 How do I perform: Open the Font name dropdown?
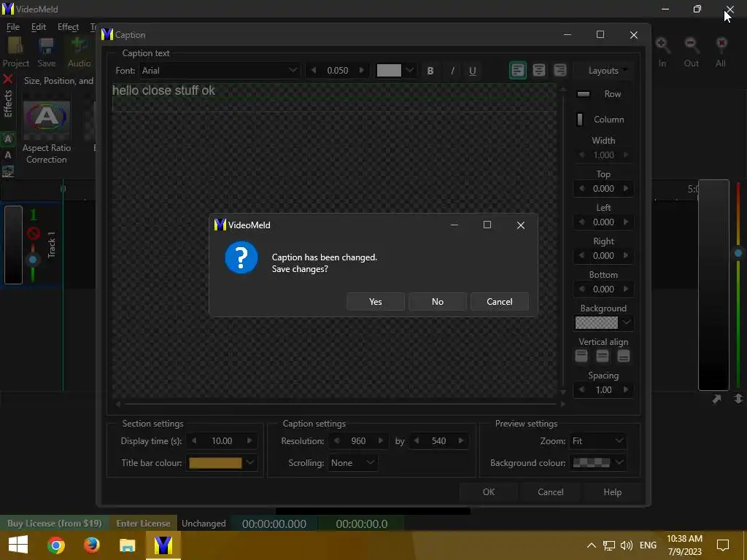pyautogui.click(x=220, y=71)
